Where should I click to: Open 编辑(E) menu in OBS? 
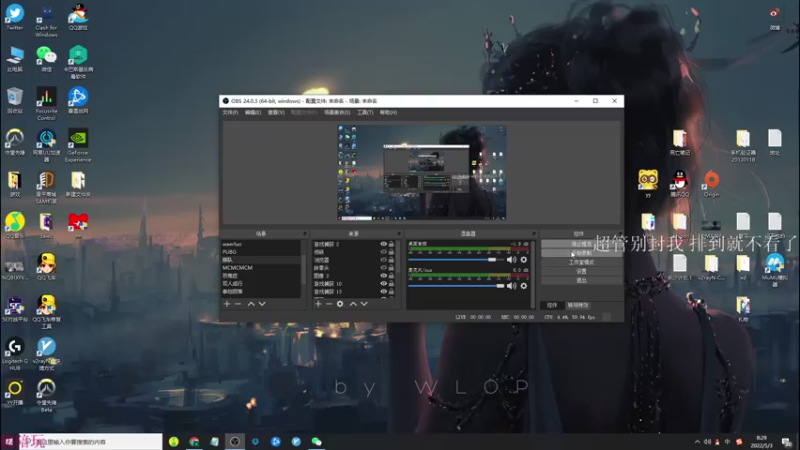click(253, 112)
